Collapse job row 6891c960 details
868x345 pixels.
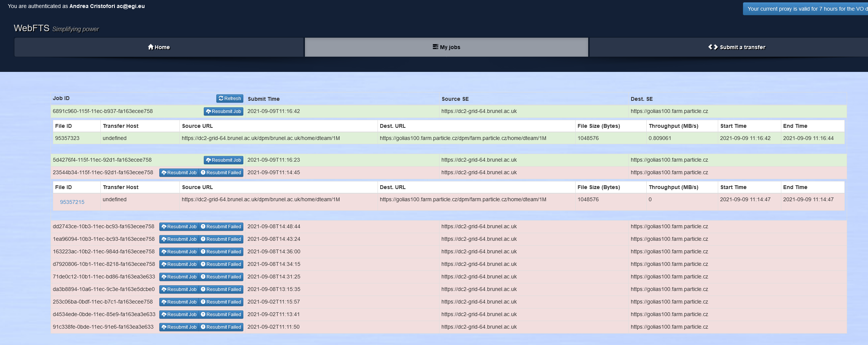coord(103,111)
